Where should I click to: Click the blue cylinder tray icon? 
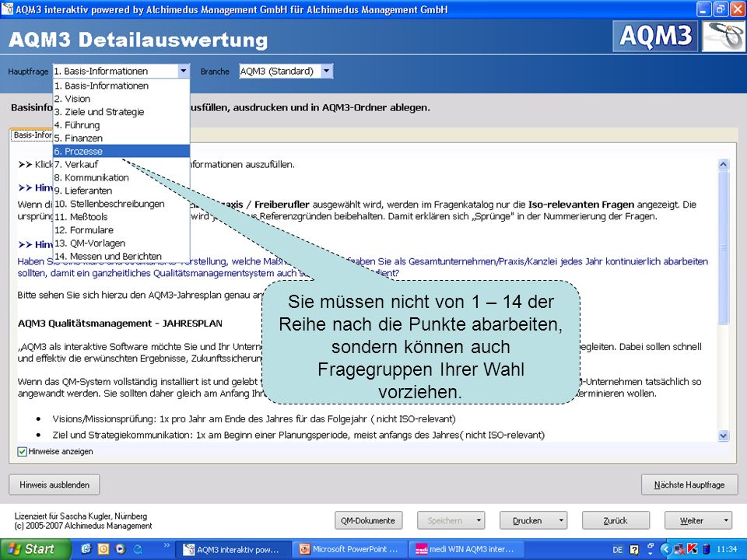707,550
